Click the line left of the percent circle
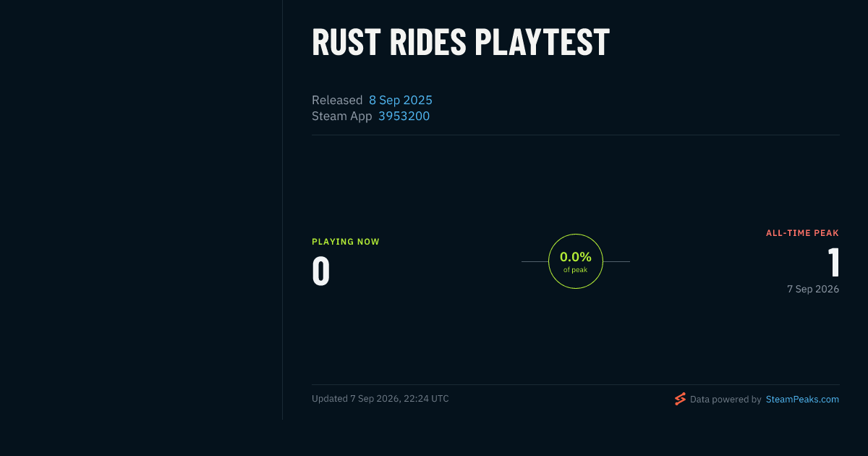 pyautogui.click(x=535, y=261)
